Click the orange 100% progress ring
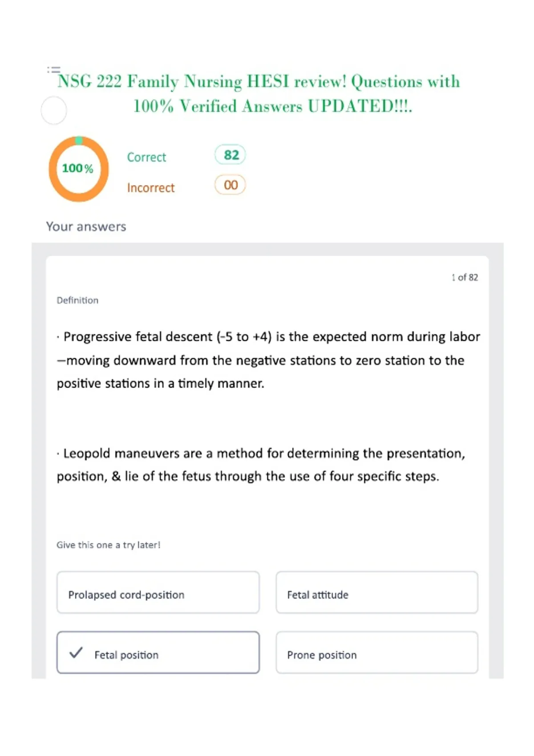Screen dimensions: 534x756 pyautogui.click(x=79, y=169)
